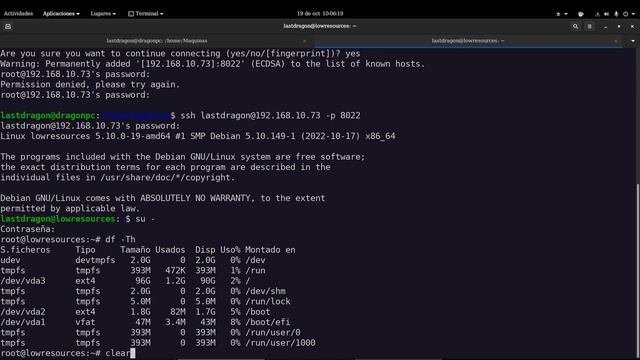This screenshot has width=640, height=360.
Task: Click the keyboard layout indicator icon
Action: (558, 14)
